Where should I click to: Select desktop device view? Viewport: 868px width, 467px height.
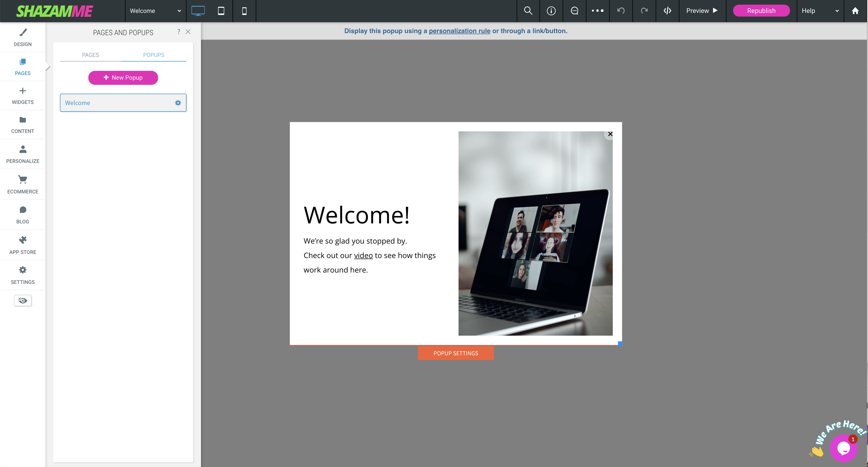[198, 11]
